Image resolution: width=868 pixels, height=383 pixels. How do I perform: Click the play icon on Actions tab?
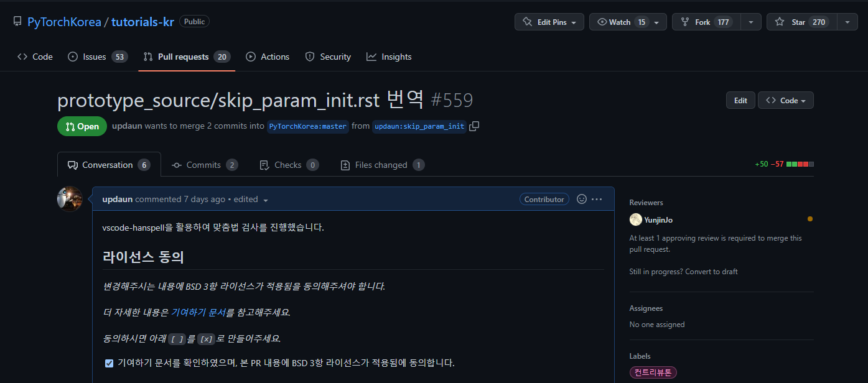tap(251, 57)
